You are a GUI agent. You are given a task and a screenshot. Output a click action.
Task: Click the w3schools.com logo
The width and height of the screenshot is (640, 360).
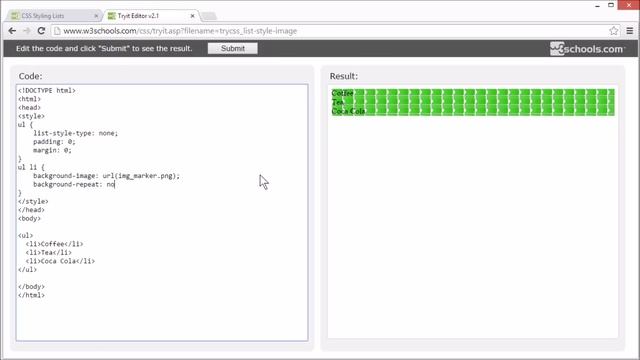[587, 49]
